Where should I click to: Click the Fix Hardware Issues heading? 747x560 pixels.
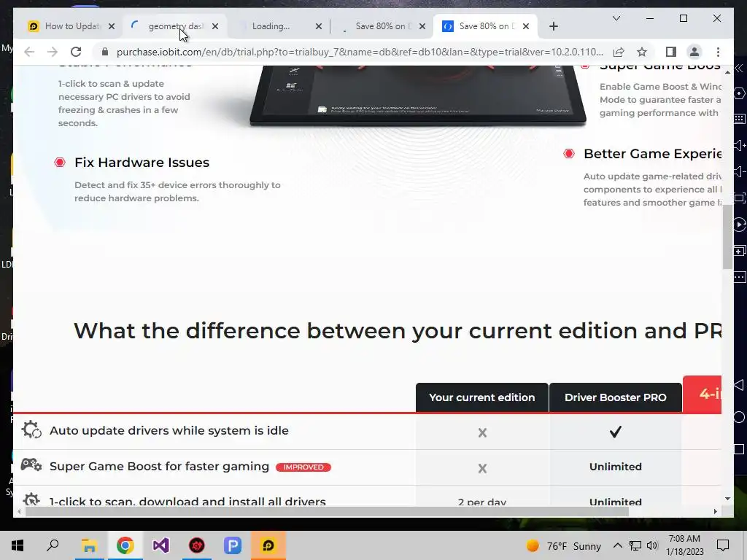[x=142, y=163]
